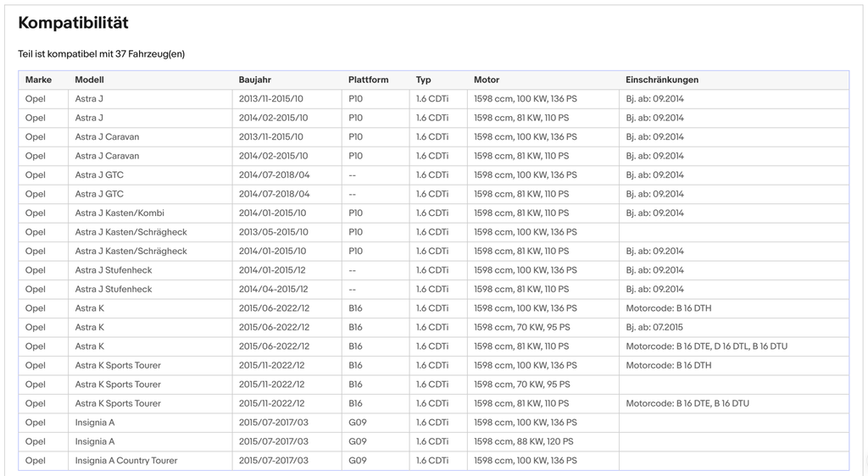Click the 37 Fahrzeug(en) compatibility text

point(149,54)
